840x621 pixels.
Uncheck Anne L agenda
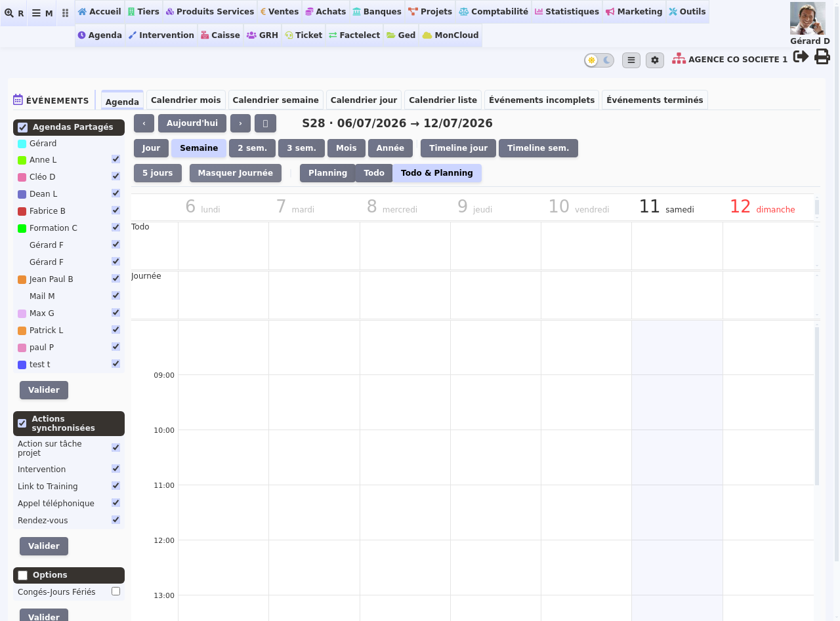pos(115,159)
